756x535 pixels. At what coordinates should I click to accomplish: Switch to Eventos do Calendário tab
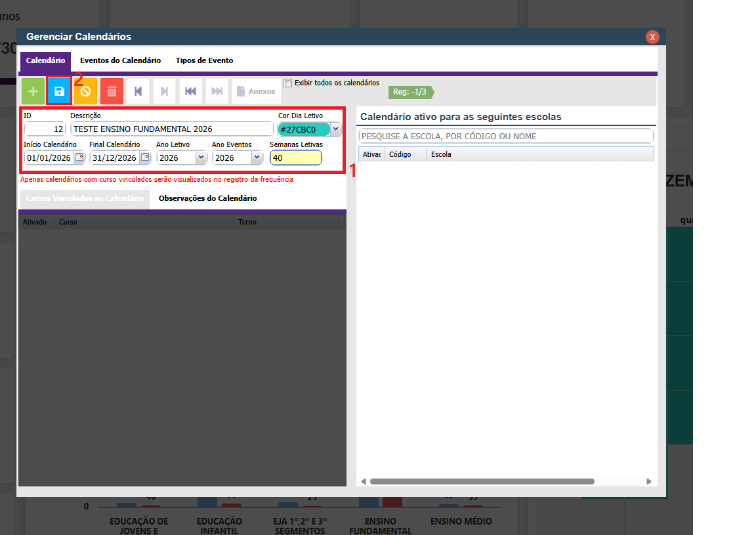[120, 60]
